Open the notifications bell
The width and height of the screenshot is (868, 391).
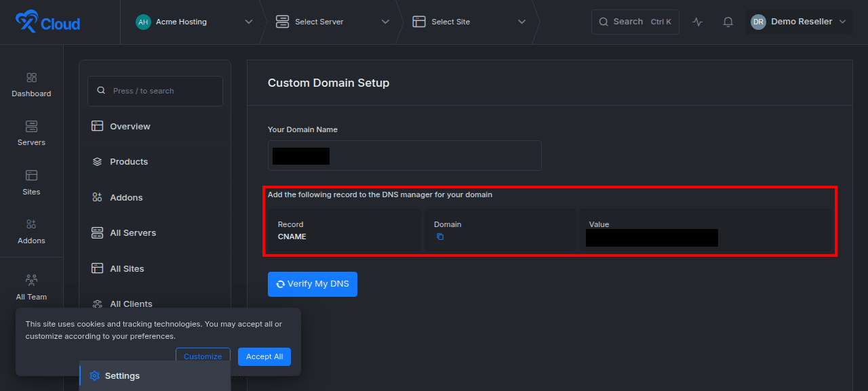pos(728,22)
